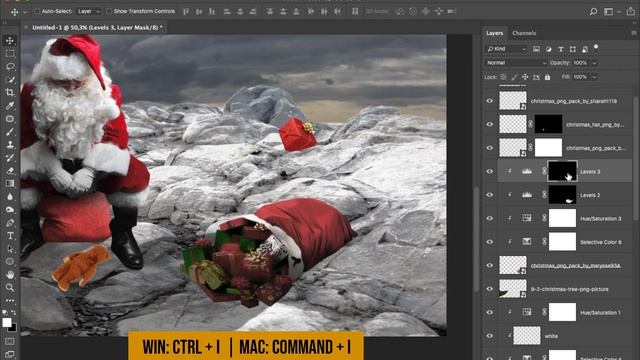This screenshot has width=640, height=360.
Task: Close the Untitled-1 document tab
Action: [26, 27]
